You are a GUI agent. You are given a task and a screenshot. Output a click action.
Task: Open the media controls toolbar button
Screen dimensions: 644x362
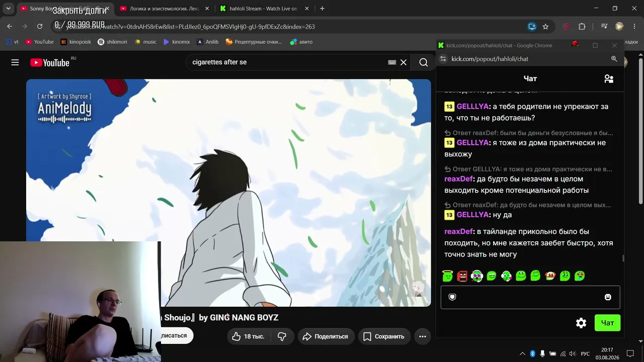coord(604,27)
